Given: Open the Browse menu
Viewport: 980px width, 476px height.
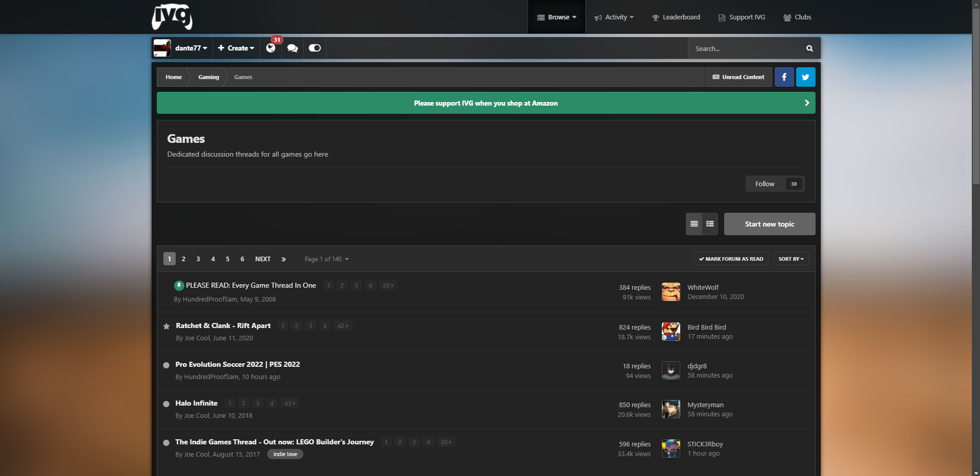Looking at the screenshot, I should click(557, 17).
